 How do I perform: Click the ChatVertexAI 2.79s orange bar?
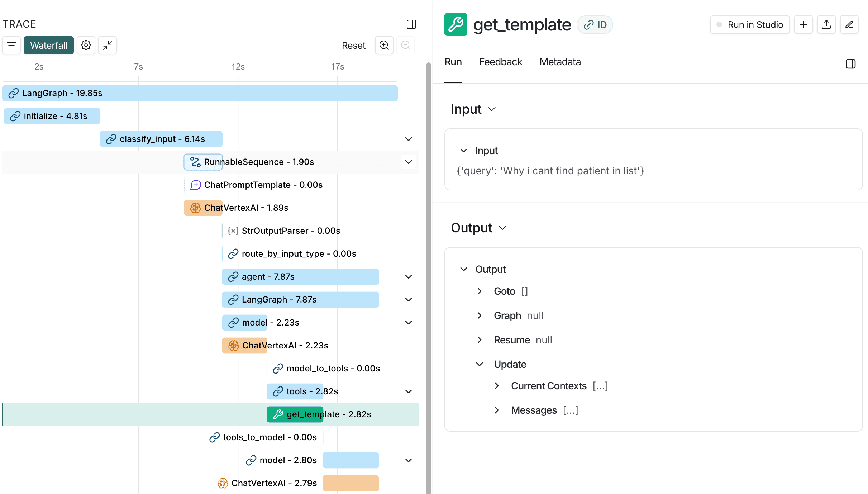tap(351, 483)
